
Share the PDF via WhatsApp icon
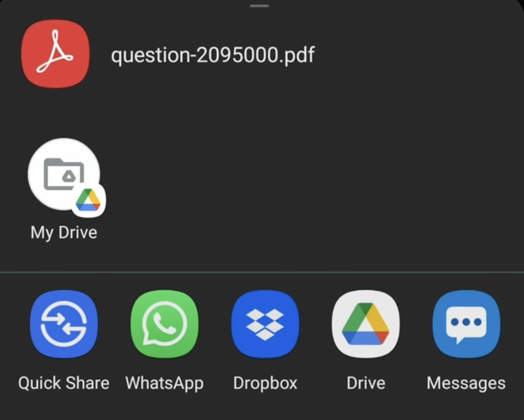pos(164,324)
